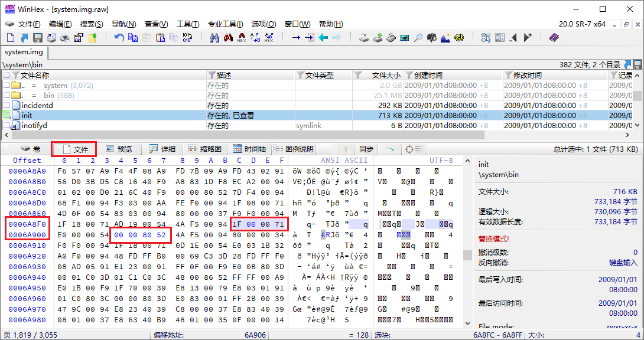Click the yellow gear Options icon

(459, 38)
